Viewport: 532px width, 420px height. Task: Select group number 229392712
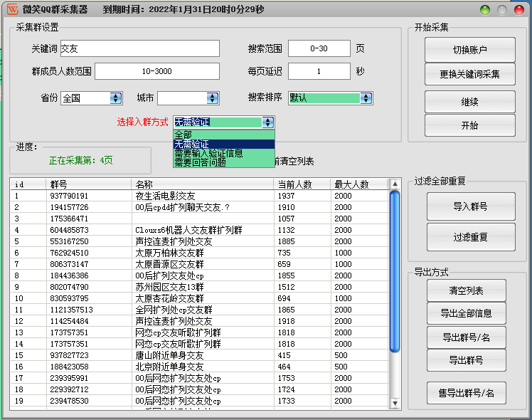click(69, 389)
